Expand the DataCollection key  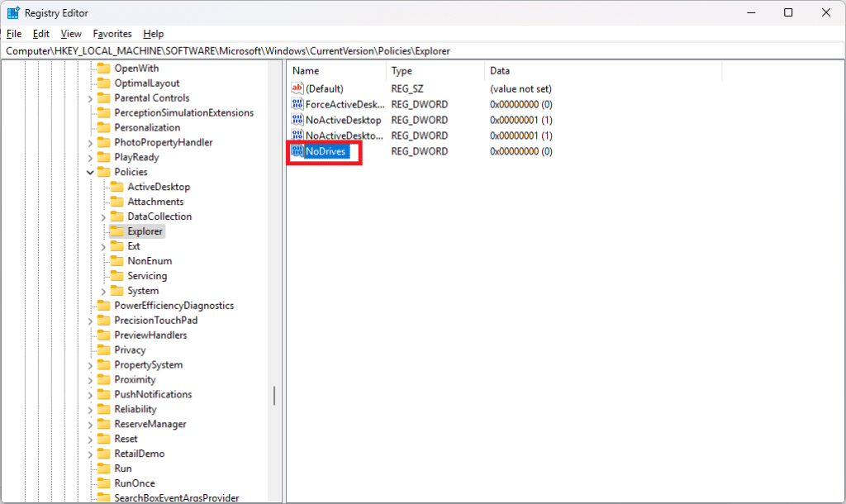[103, 216]
